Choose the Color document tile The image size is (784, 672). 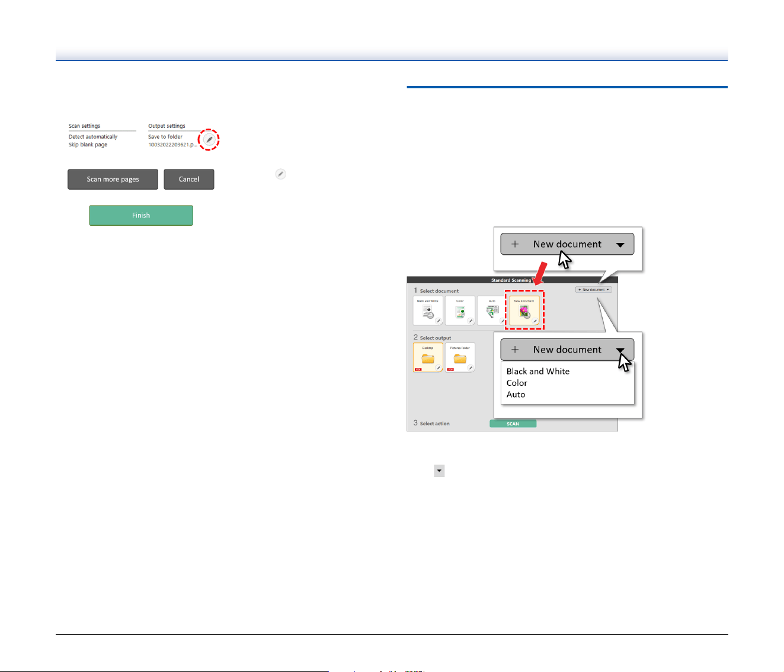[x=460, y=311]
